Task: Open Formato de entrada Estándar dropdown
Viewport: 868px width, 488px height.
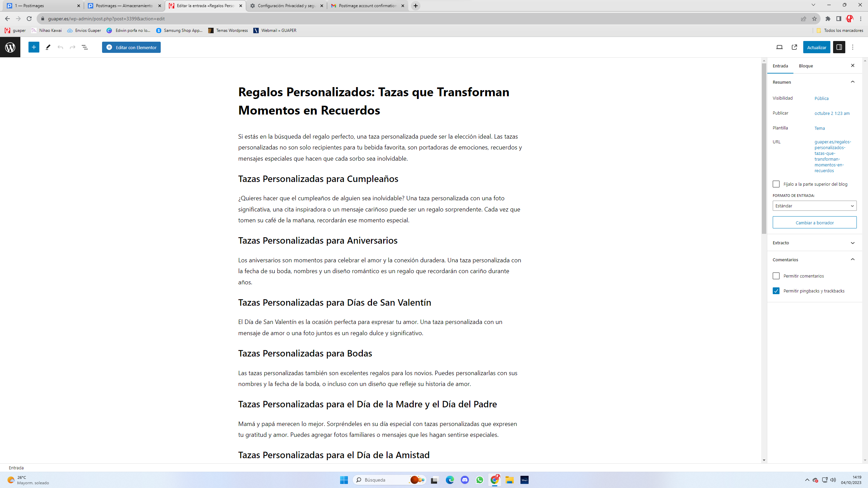Action: click(x=814, y=206)
